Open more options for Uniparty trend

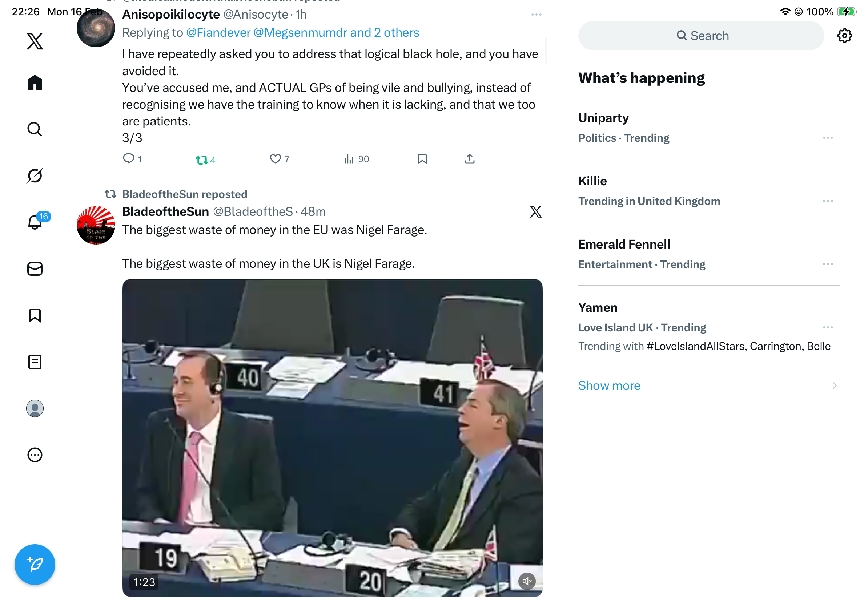(x=827, y=138)
